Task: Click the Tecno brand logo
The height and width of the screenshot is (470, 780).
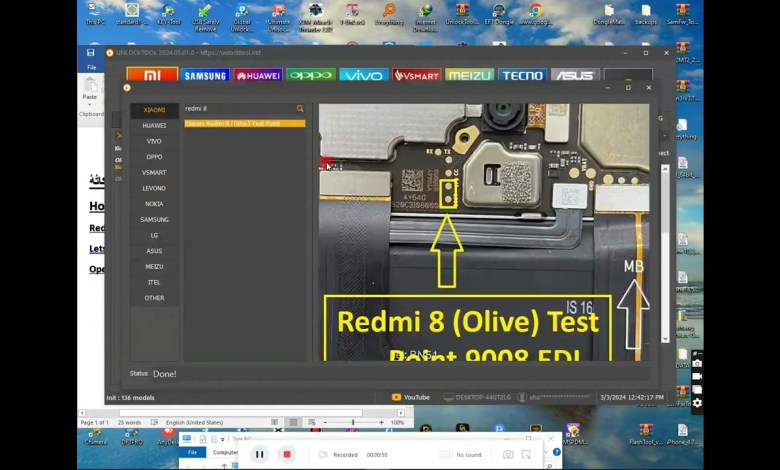Action: tap(522, 75)
